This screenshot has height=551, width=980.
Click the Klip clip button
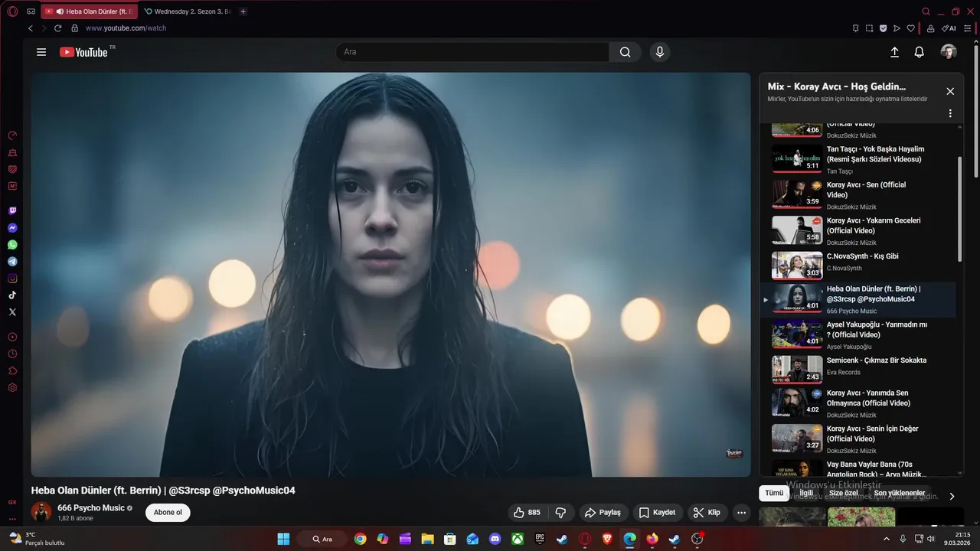tap(707, 513)
